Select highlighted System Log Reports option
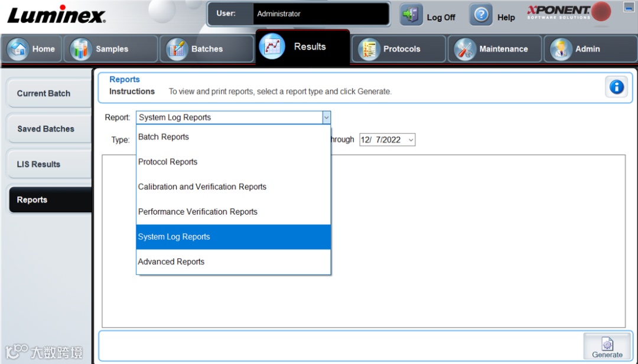Image resolution: width=638 pixels, height=364 pixels. point(233,237)
